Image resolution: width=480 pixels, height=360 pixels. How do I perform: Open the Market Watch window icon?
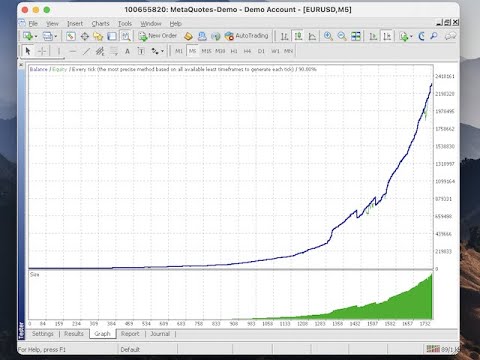tap(70, 36)
